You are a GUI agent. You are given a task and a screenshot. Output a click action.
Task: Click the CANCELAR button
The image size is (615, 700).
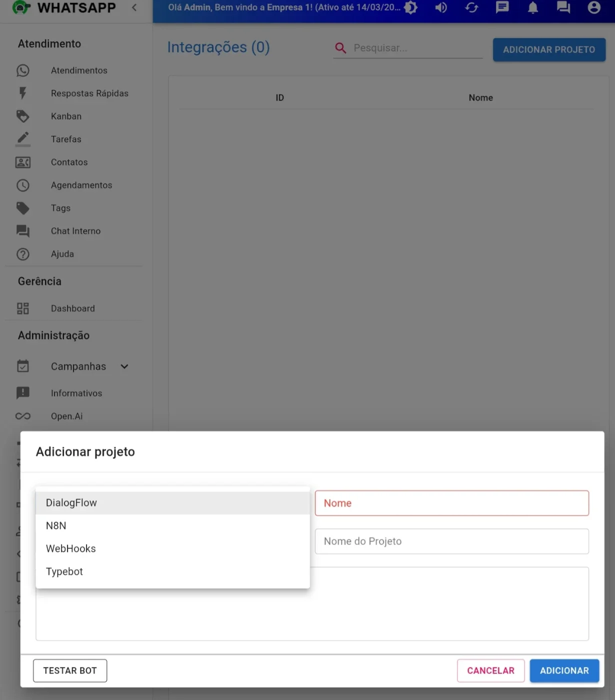(490, 671)
